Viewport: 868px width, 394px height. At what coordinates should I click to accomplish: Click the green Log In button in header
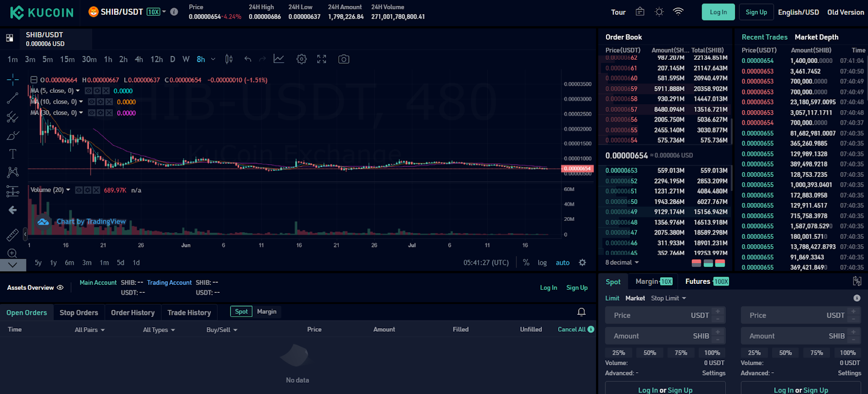click(718, 12)
